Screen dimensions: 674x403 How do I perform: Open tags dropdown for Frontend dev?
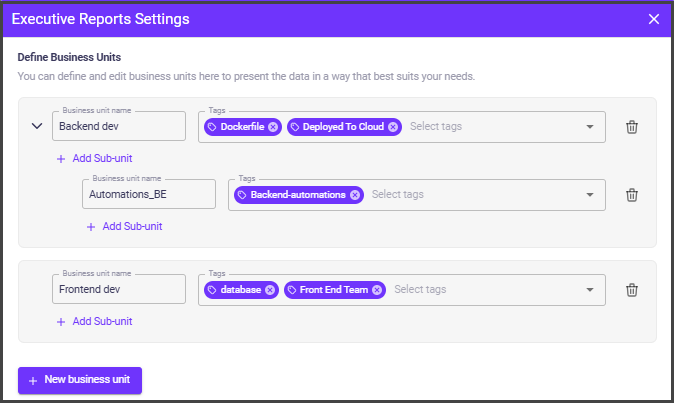click(x=590, y=290)
